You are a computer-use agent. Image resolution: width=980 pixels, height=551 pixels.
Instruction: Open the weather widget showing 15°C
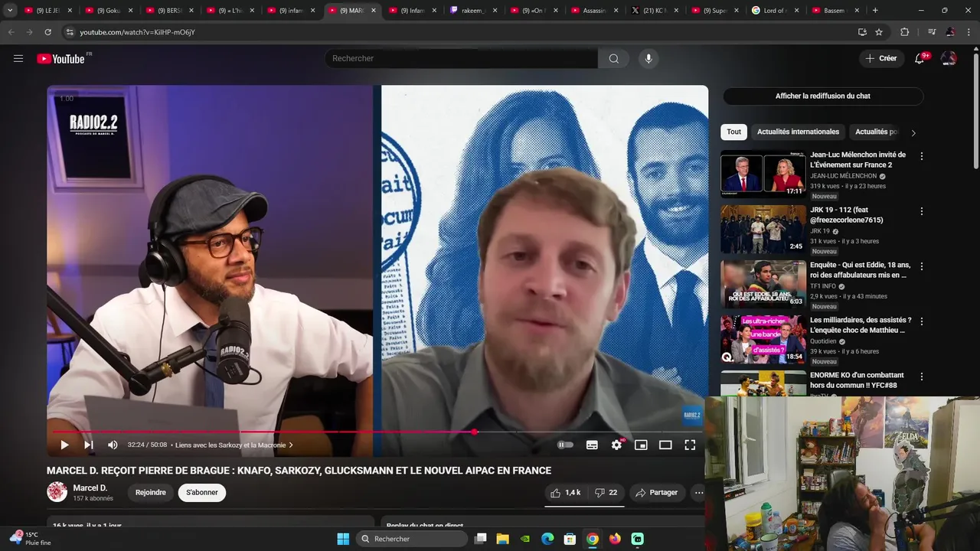[31, 539]
